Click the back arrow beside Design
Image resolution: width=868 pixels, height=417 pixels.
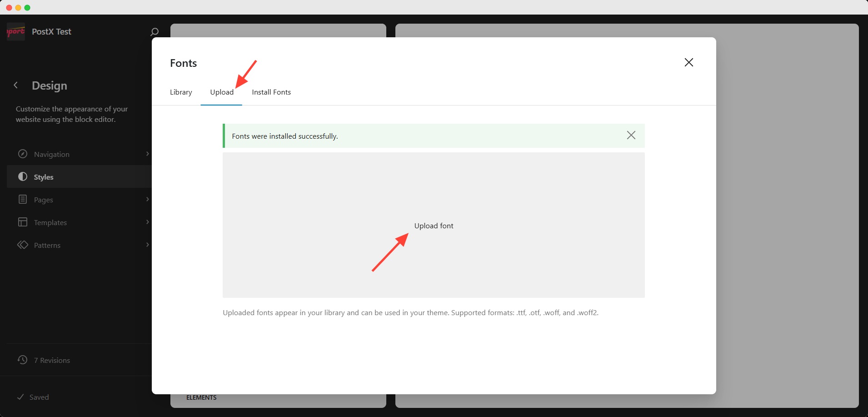16,85
